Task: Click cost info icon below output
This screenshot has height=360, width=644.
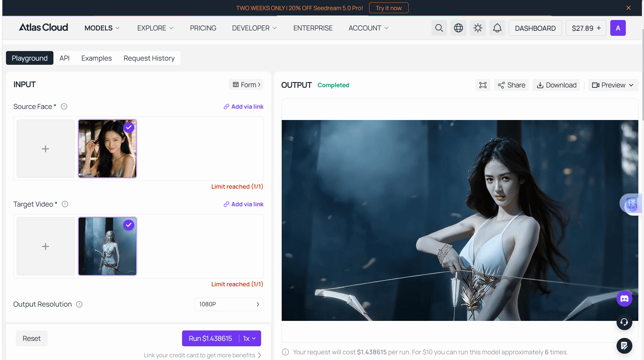Action: 285,352
